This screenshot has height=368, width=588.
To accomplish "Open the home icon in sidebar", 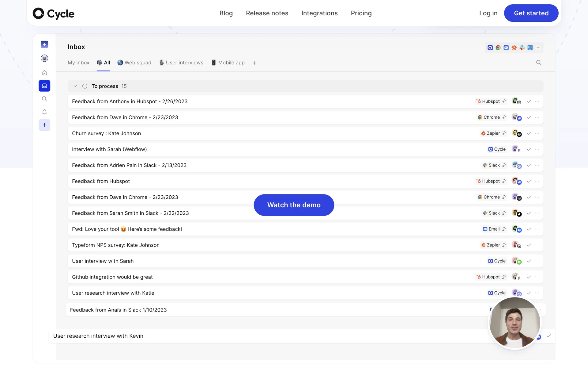I will point(44,73).
